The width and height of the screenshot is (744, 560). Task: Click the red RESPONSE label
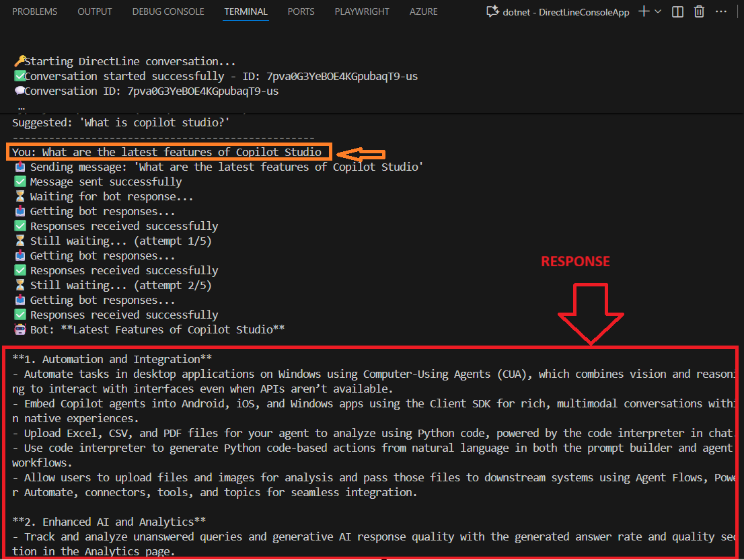(575, 262)
